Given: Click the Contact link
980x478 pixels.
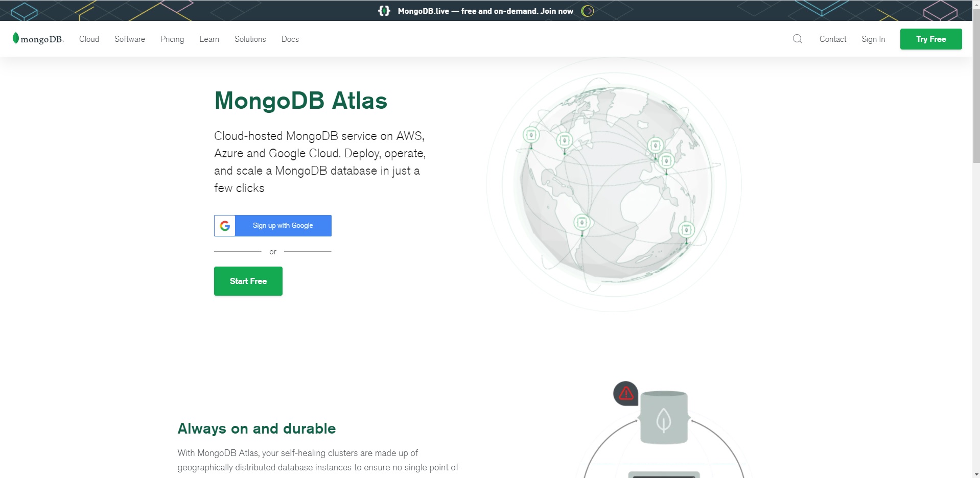Looking at the screenshot, I should coord(833,39).
